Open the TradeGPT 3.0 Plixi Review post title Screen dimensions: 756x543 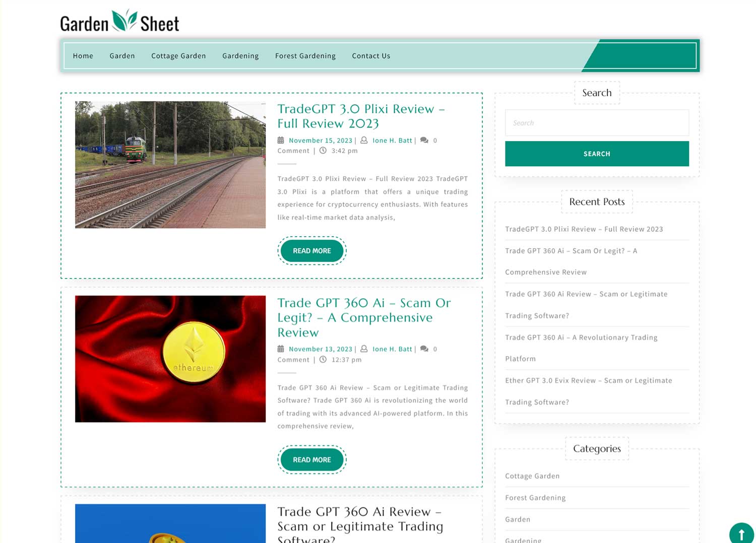pos(361,116)
